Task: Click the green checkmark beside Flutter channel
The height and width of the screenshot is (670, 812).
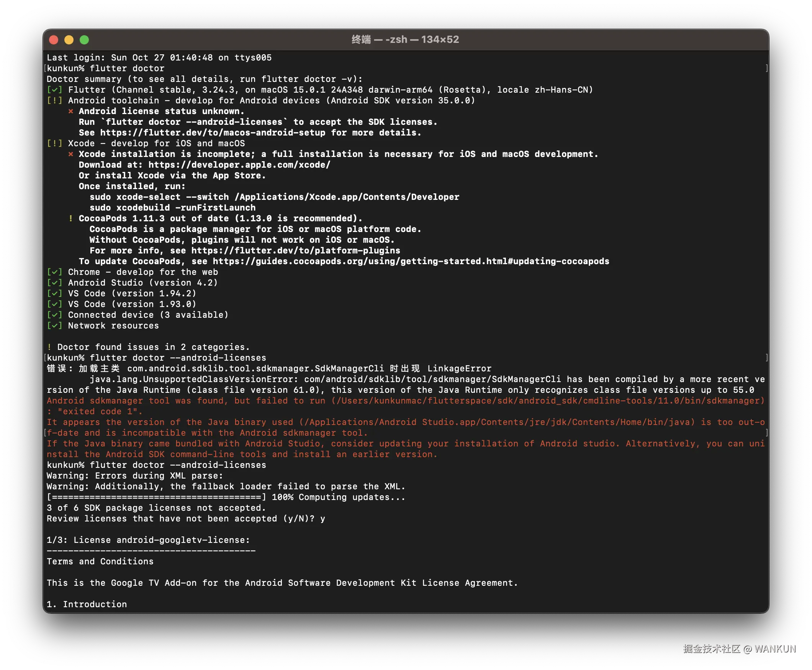Action: [54, 90]
